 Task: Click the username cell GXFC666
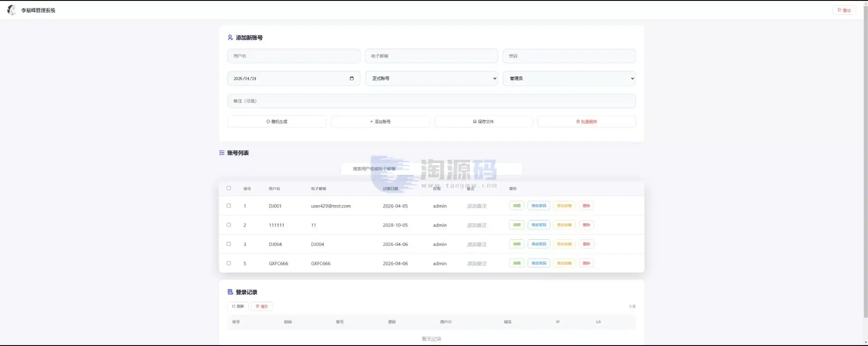[278, 264]
